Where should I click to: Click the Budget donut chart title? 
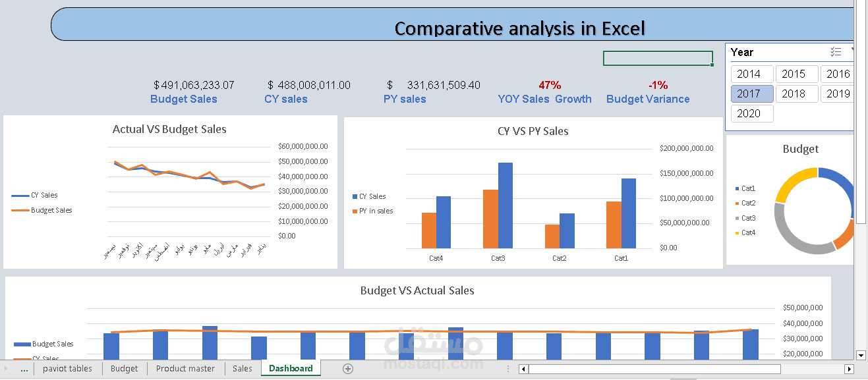click(x=801, y=149)
